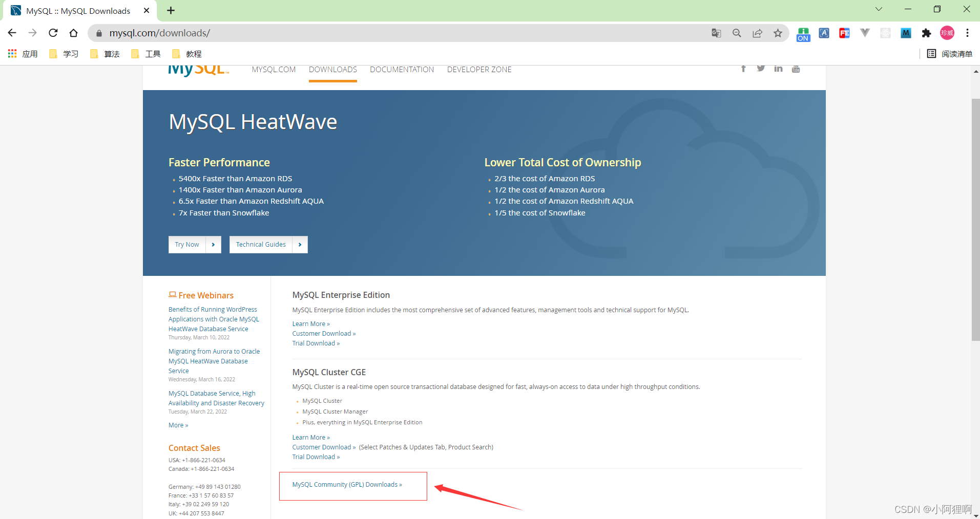Click the browser forward arrow
Viewport: 980px width, 519px height.
pos(32,33)
